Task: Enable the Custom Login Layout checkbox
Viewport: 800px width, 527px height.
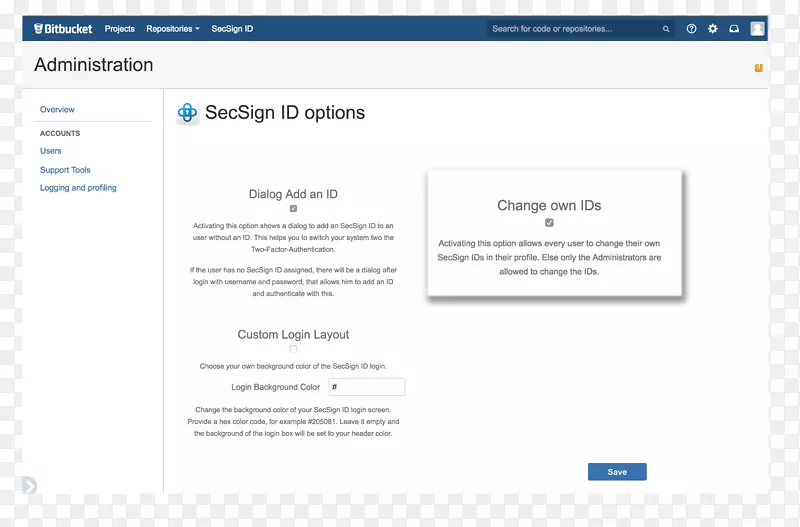Action: click(293, 349)
